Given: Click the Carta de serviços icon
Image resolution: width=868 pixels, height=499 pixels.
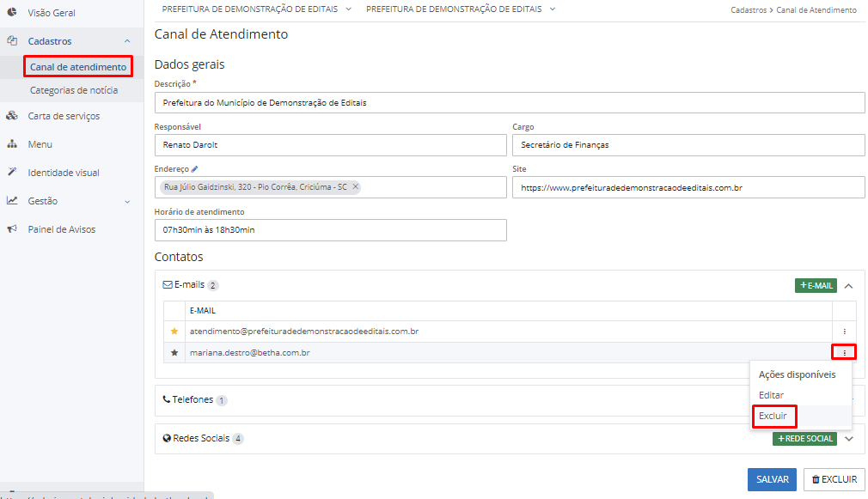Looking at the screenshot, I should pos(12,116).
